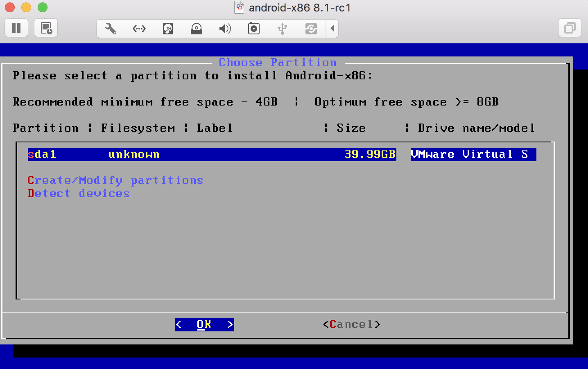This screenshot has height=369, width=588.
Task: Select Cancel in the installer
Action: [351, 324]
